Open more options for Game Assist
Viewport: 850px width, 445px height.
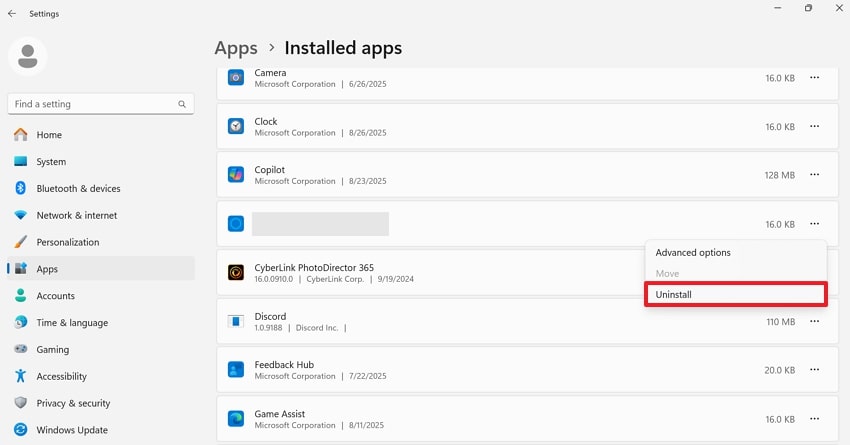[814, 418]
